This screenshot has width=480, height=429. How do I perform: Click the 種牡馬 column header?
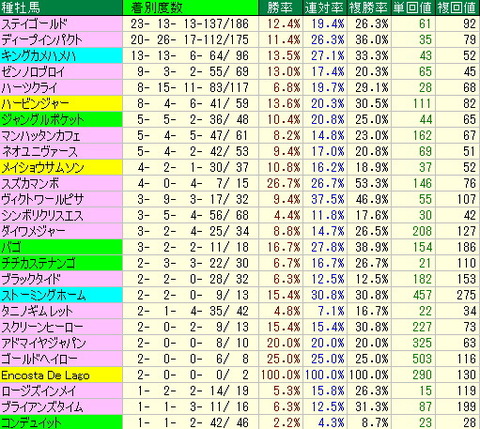coord(61,8)
